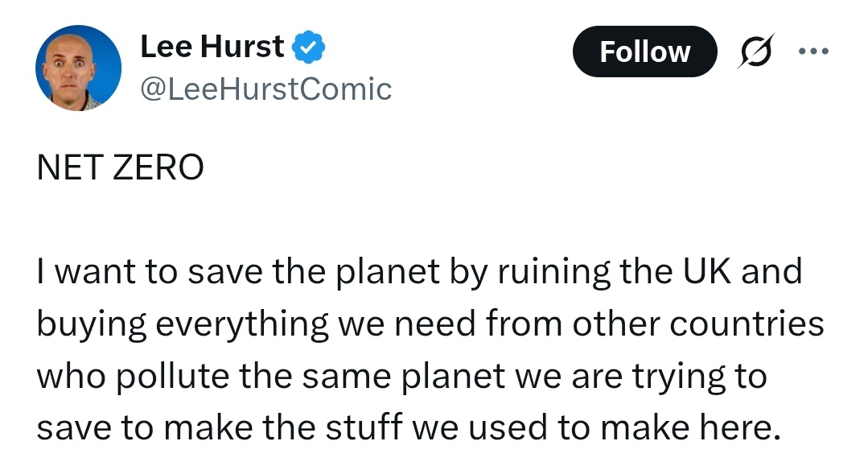Open the three-dot more options menu
Screen dimensions: 868x470
point(812,52)
